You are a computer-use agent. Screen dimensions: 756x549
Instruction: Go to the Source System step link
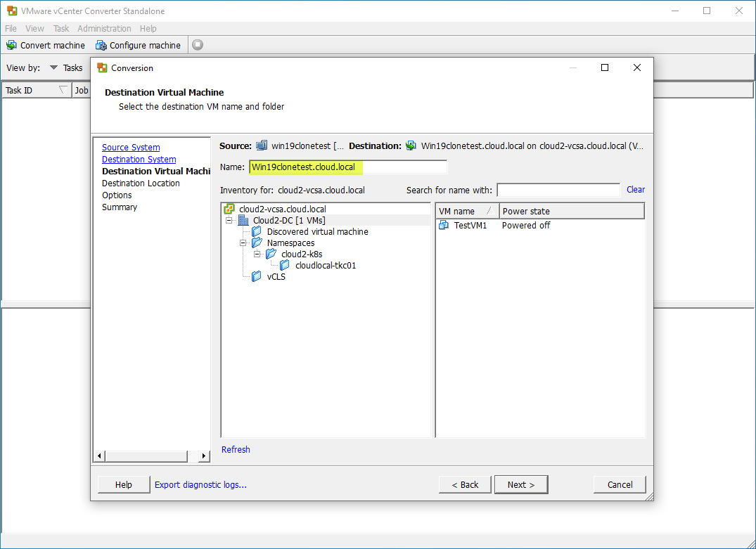pyautogui.click(x=131, y=148)
